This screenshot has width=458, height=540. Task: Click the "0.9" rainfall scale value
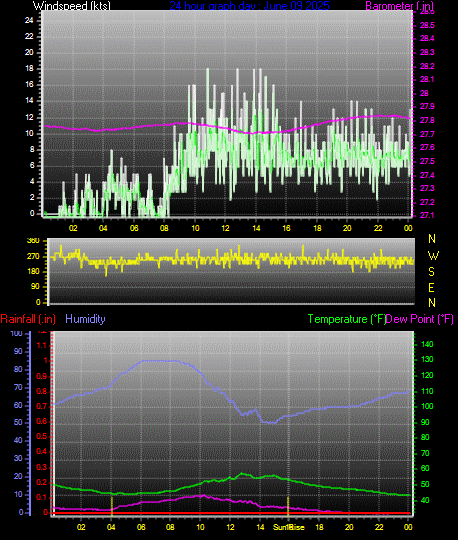(x=42, y=376)
